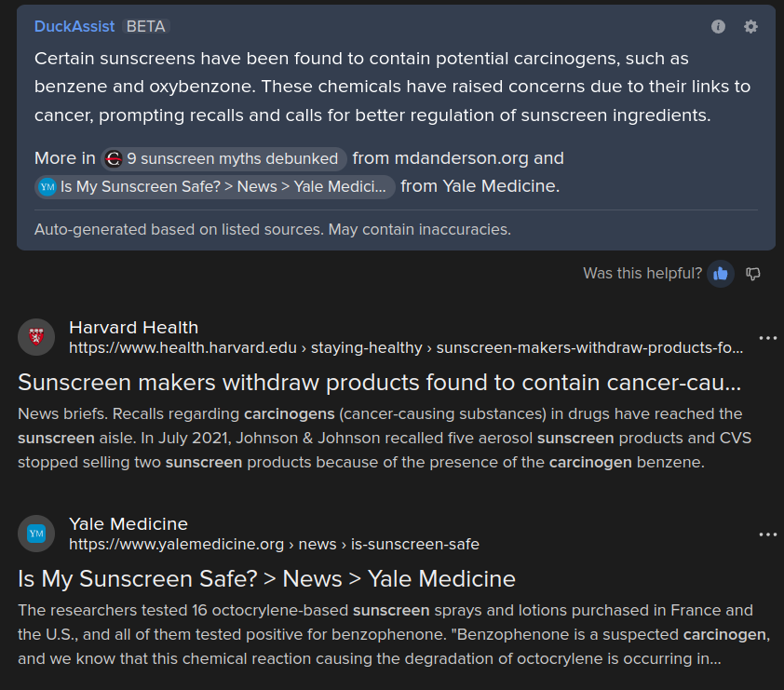Open more options for Harvard Health result
This screenshot has width=784, height=690.
(x=767, y=338)
